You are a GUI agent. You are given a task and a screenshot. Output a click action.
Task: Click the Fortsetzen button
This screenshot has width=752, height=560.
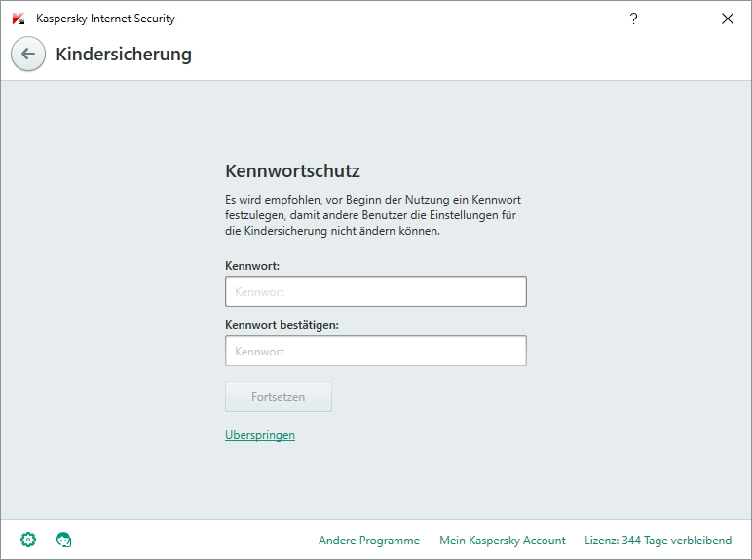coord(279,396)
